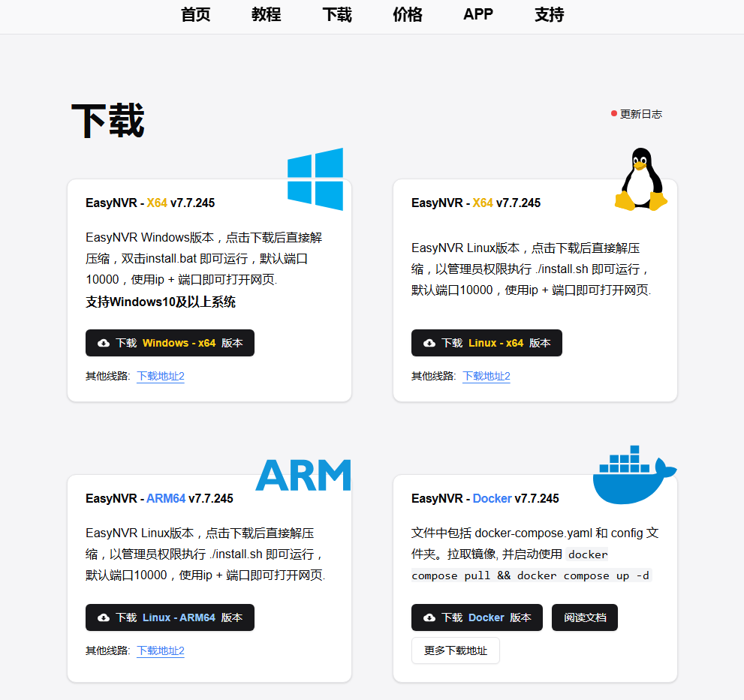Open the 首页 navigation item

(196, 15)
